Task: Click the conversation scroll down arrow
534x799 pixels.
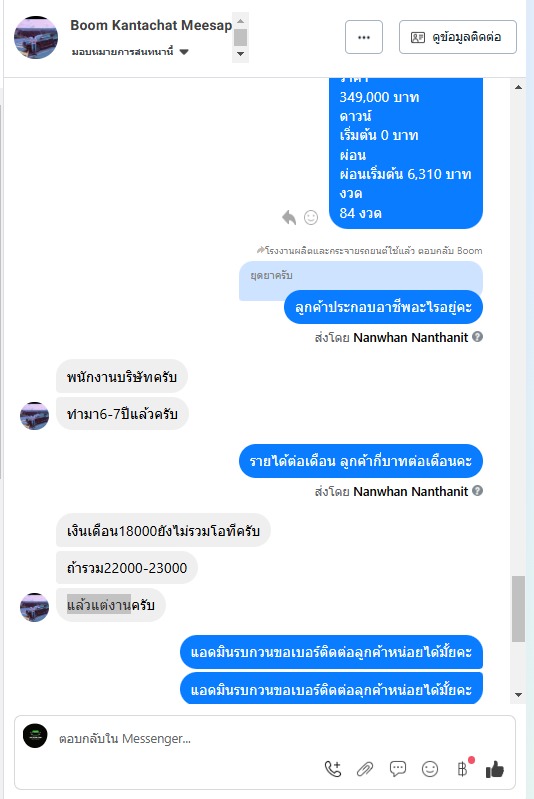Action: pyautogui.click(x=519, y=695)
